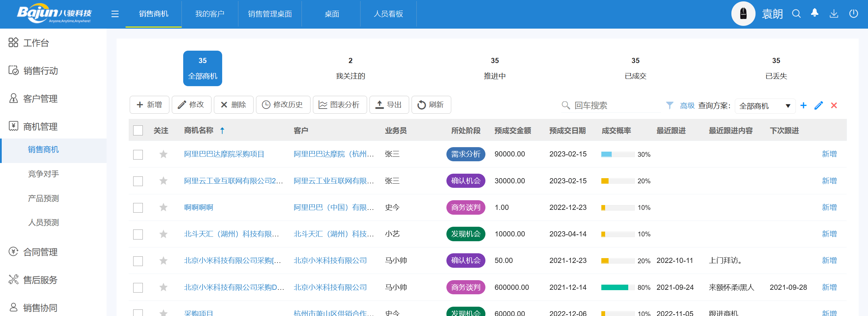This screenshot has height=316, width=868.
Task: Open the 图表分析 chart analysis tool
Action: pos(339,105)
